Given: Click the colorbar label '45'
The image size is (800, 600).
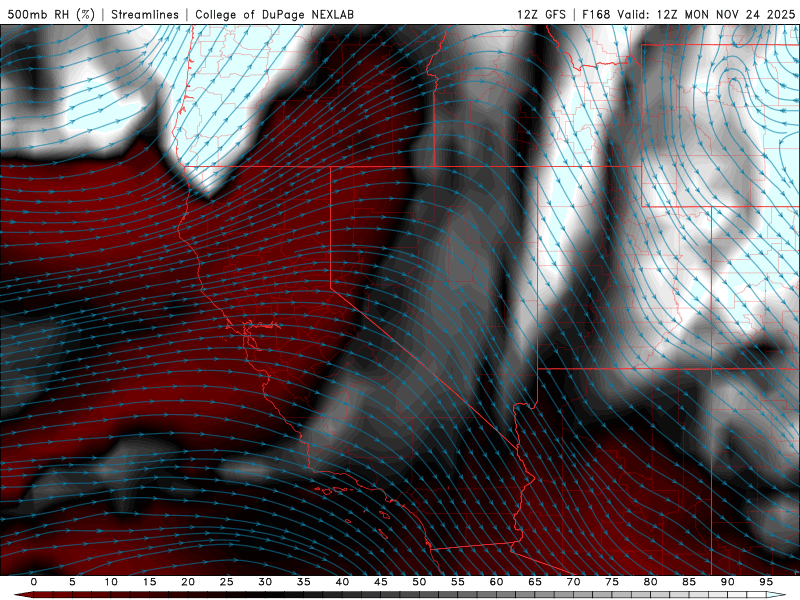Looking at the screenshot, I should pos(381,582).
